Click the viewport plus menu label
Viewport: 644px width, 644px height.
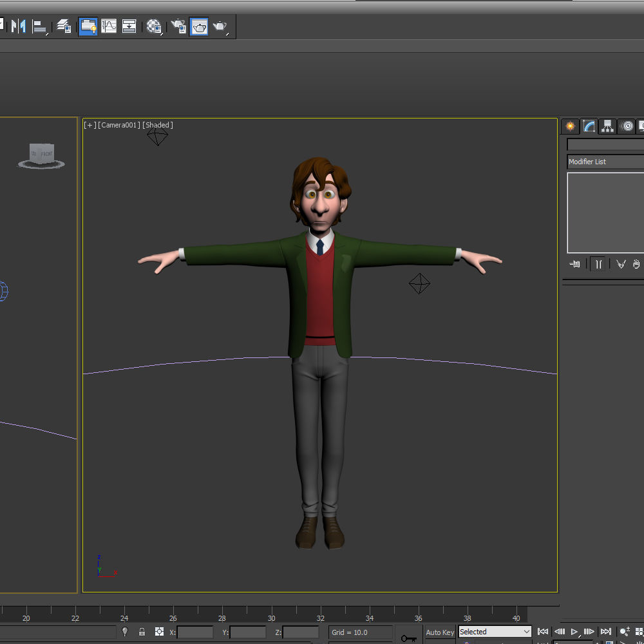pos(90,125)
